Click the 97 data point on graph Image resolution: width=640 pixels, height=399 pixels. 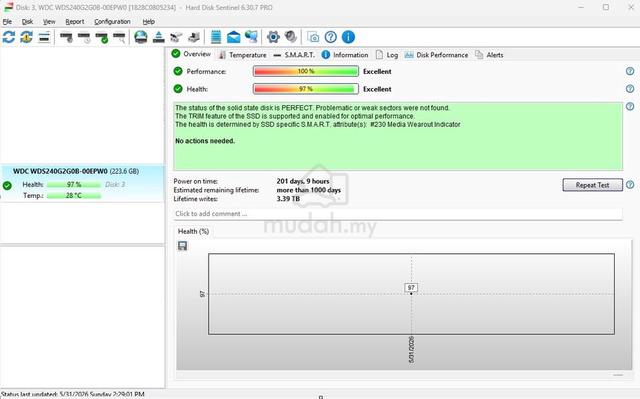click(x=411, y=293)
